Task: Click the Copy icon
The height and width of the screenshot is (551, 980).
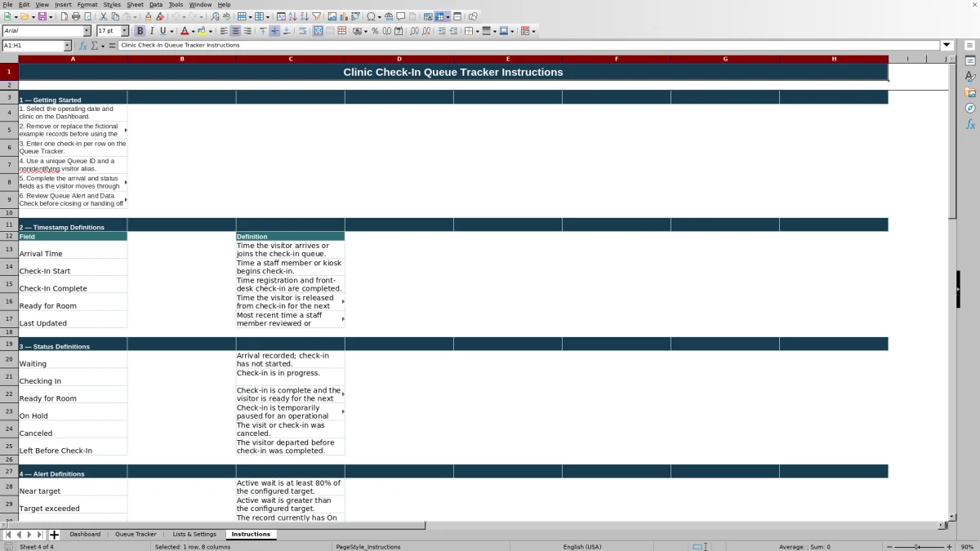Action: pyautogui.click(x=115, y=16)
